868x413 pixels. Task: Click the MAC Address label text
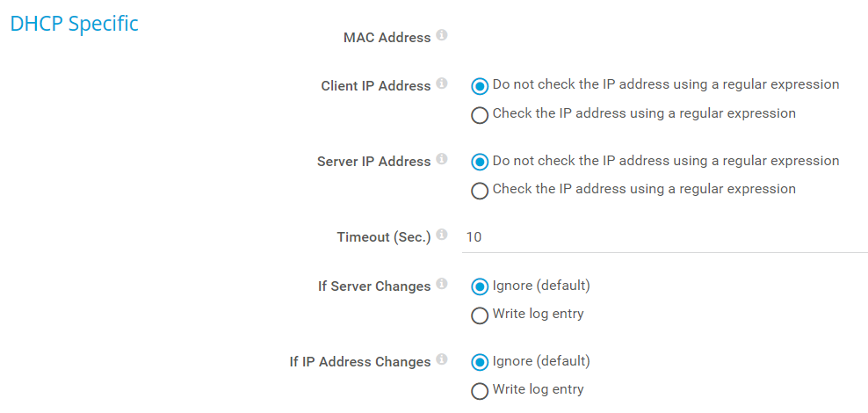[x=387, y=38]
